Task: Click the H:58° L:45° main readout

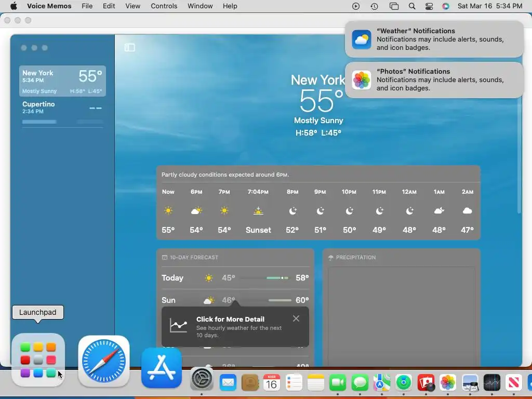Action: tap(318, 132)
